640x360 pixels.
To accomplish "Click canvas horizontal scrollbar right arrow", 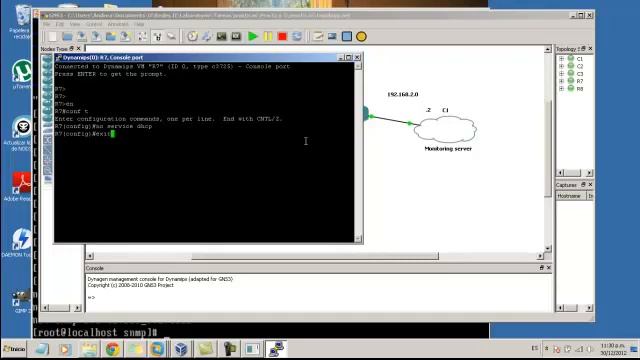I will coord(540,256).
